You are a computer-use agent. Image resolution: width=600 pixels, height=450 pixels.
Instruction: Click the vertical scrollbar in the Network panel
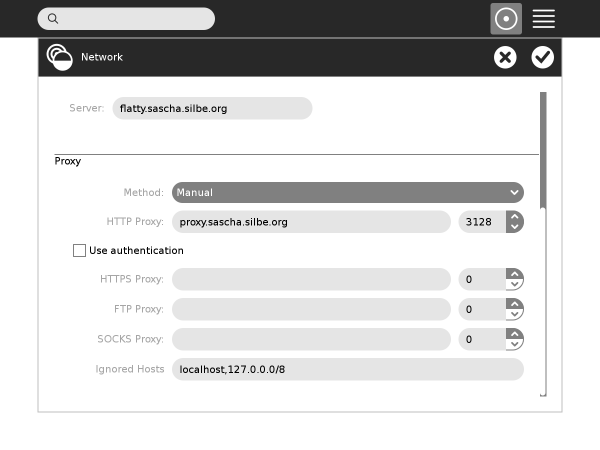(x=543, y=150)
